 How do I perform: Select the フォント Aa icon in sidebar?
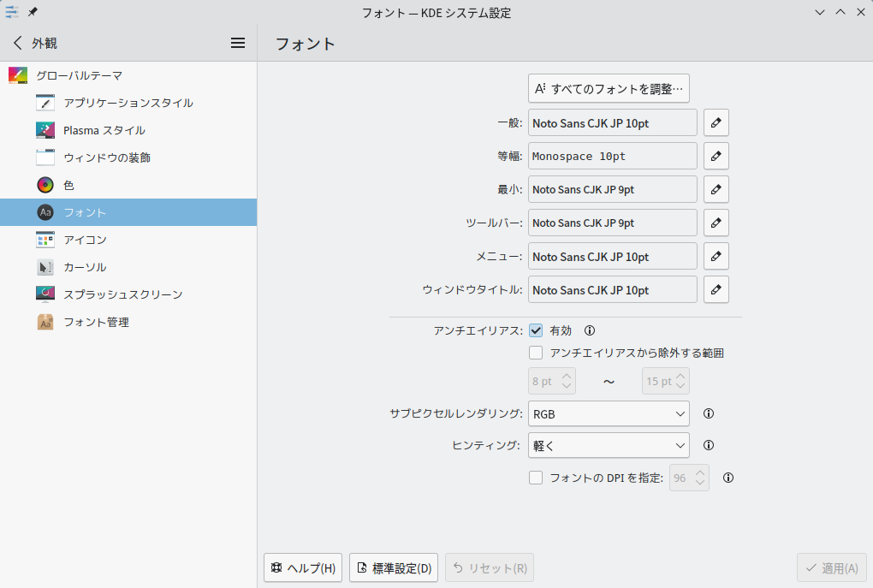(45, 212)
